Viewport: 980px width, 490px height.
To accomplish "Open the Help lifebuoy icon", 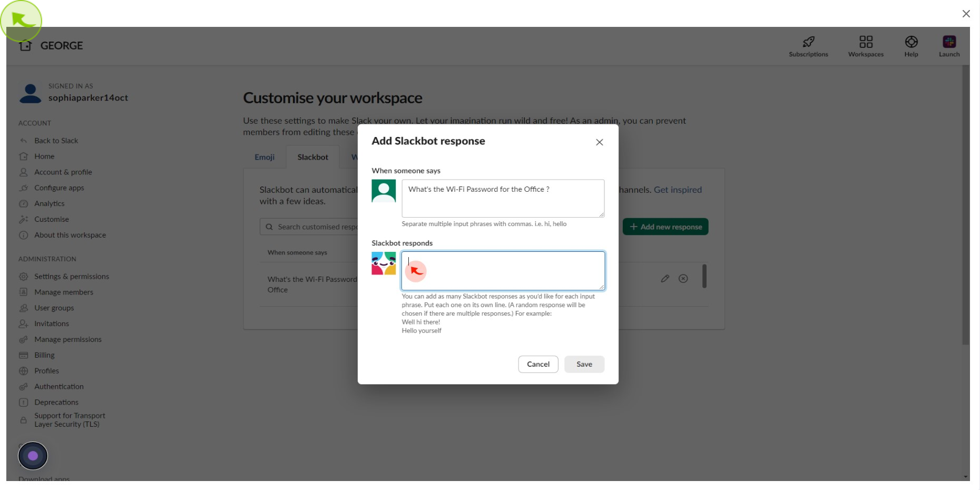I will click(x=911, y=42).
